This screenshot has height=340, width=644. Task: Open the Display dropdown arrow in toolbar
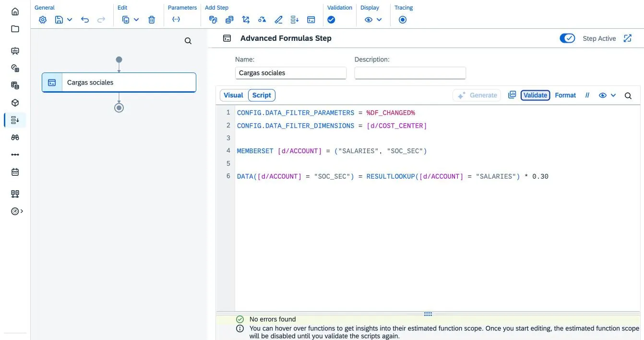(379, 20)
